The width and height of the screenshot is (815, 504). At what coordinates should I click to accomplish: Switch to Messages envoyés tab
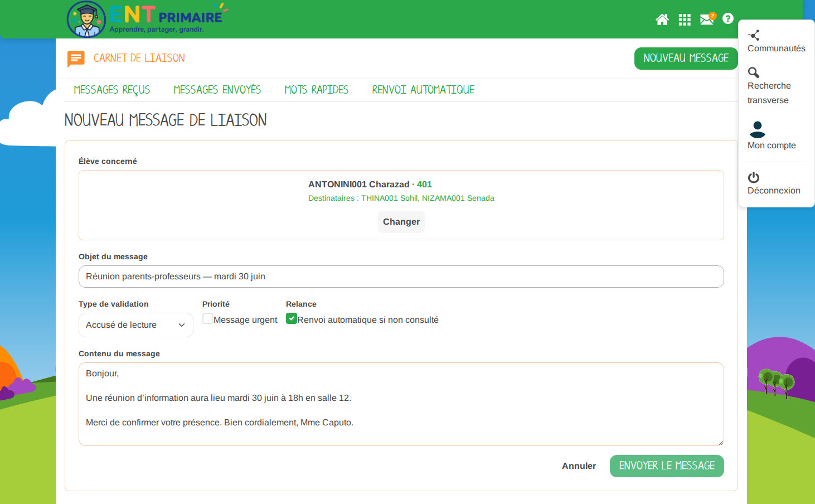pyautogui.click(x=217, y=90)
